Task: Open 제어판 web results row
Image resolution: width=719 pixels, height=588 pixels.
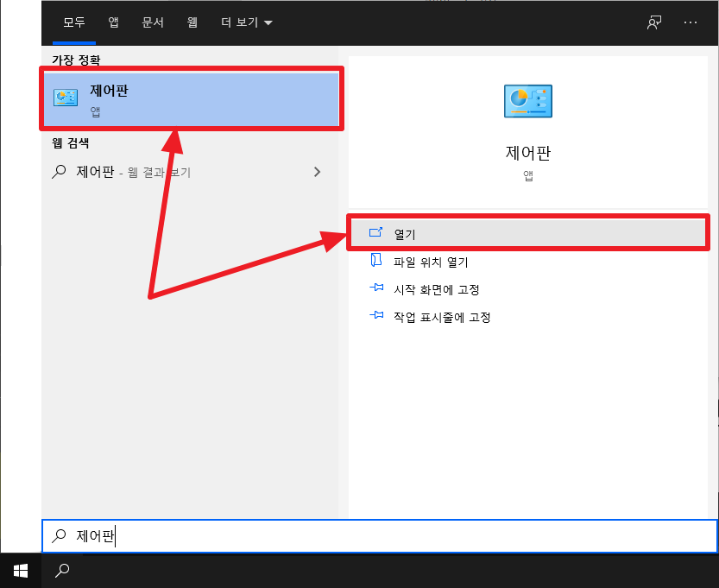Action: point(190,172)
